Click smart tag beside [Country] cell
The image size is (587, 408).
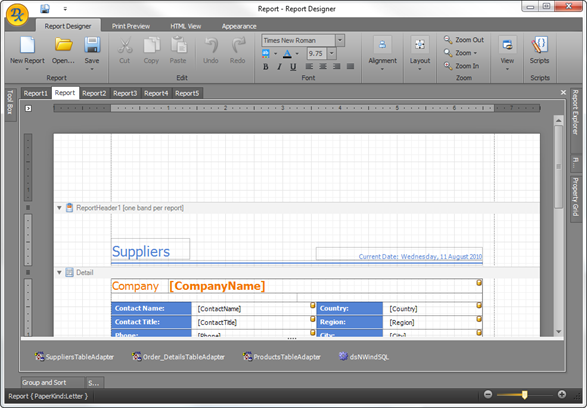point(479,305)
